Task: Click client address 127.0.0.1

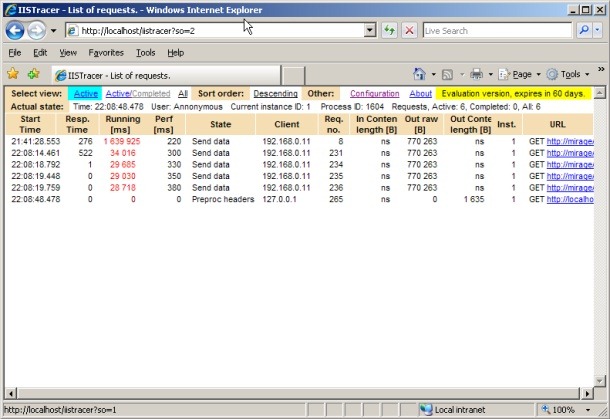Action: [279, 199]
